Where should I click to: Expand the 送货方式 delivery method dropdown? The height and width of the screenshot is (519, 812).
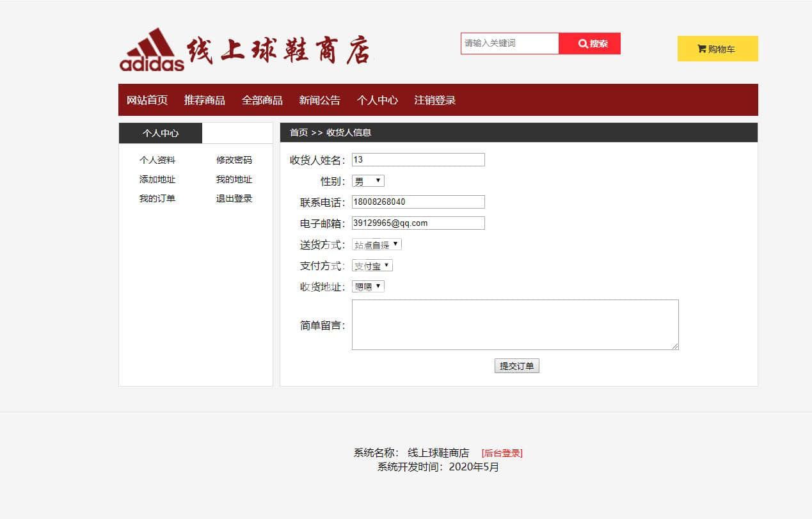pos(376,244)
